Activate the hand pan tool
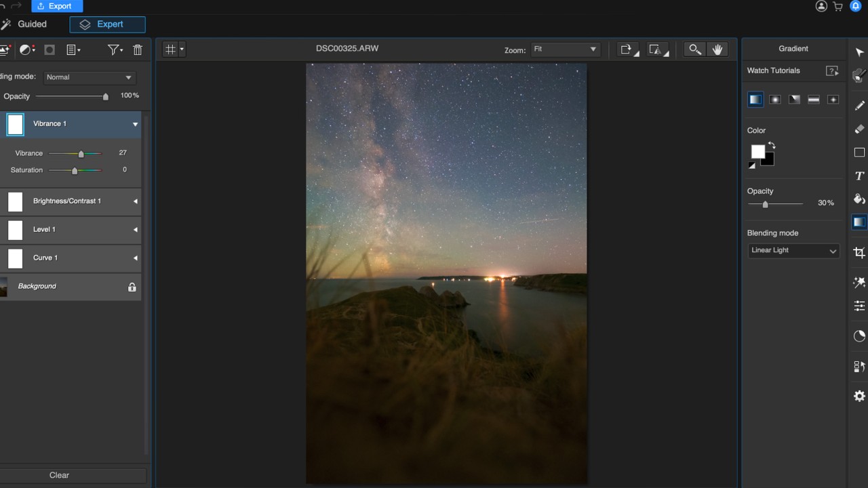This screenshot has height=488, width=868. point(717,49)
